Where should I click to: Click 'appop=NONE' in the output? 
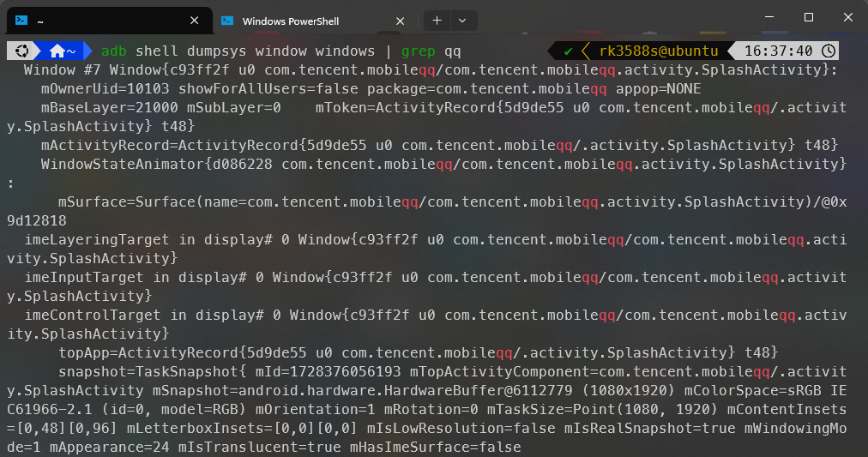coord(659,88)
